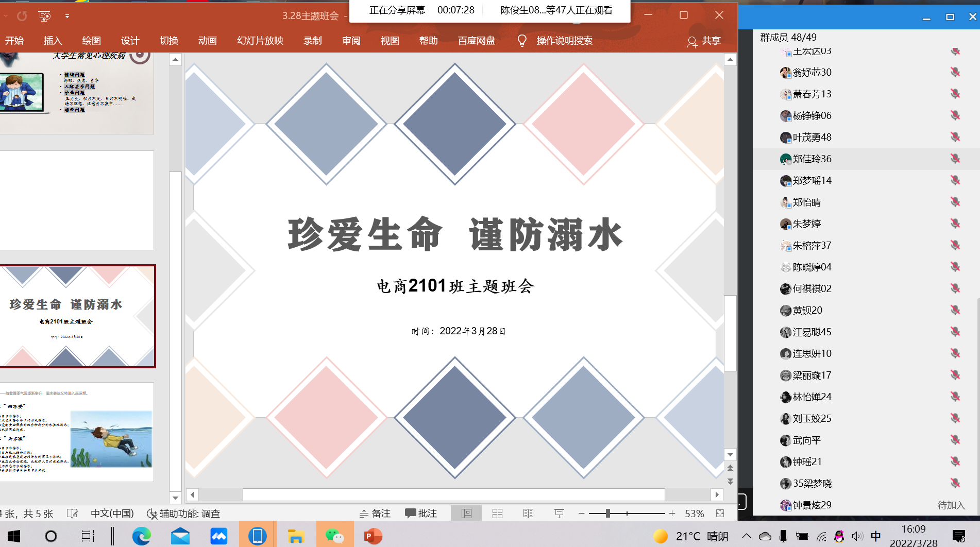Image resolution: width=980 pixels, height=547 pixels.
Task: Toggle microphone mute for 郑佳玲36
Action: 955,159
